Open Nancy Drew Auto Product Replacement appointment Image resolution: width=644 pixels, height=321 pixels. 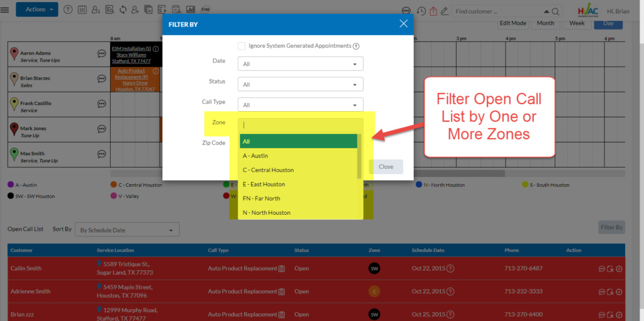coord(135,80)
